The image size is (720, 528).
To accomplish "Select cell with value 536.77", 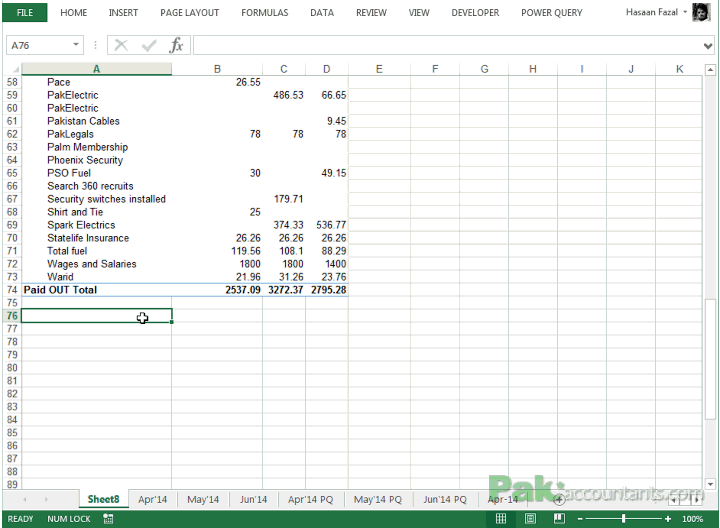I will [x=326, y=225].
